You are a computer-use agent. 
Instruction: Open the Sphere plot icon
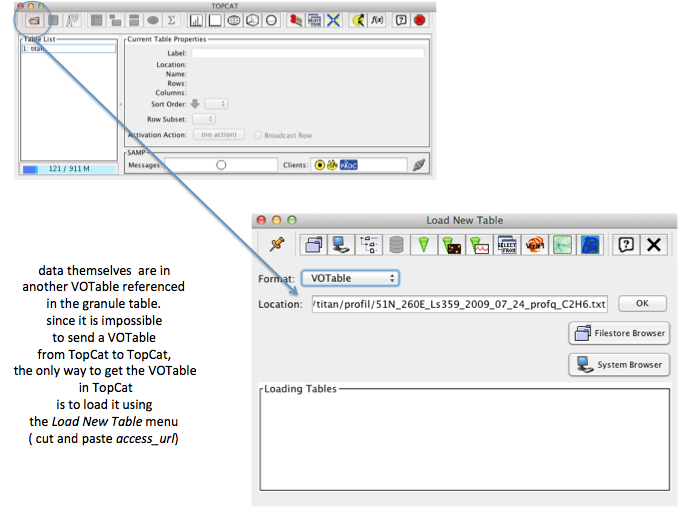point(271,20)
